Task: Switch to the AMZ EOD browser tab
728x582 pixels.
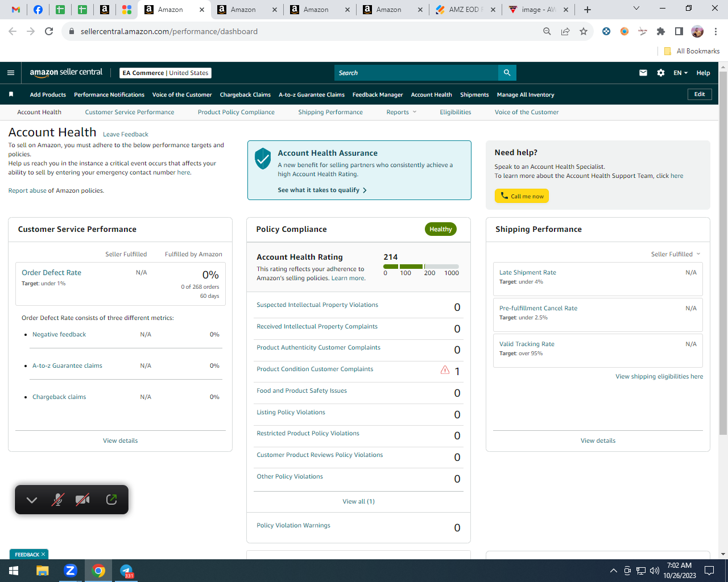Action: coord(466,10)
